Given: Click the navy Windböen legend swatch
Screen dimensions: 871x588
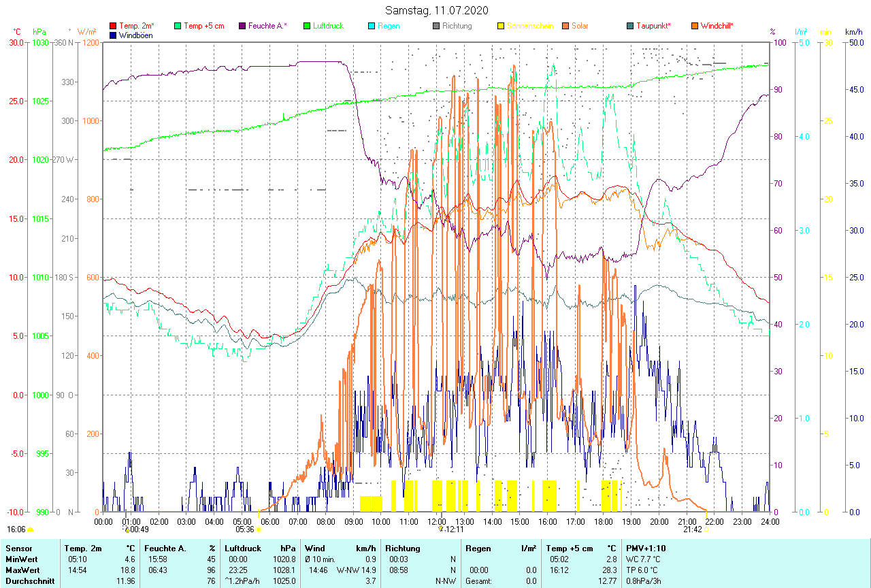Looking at the screenshot, I should click(x=113, y=35).
